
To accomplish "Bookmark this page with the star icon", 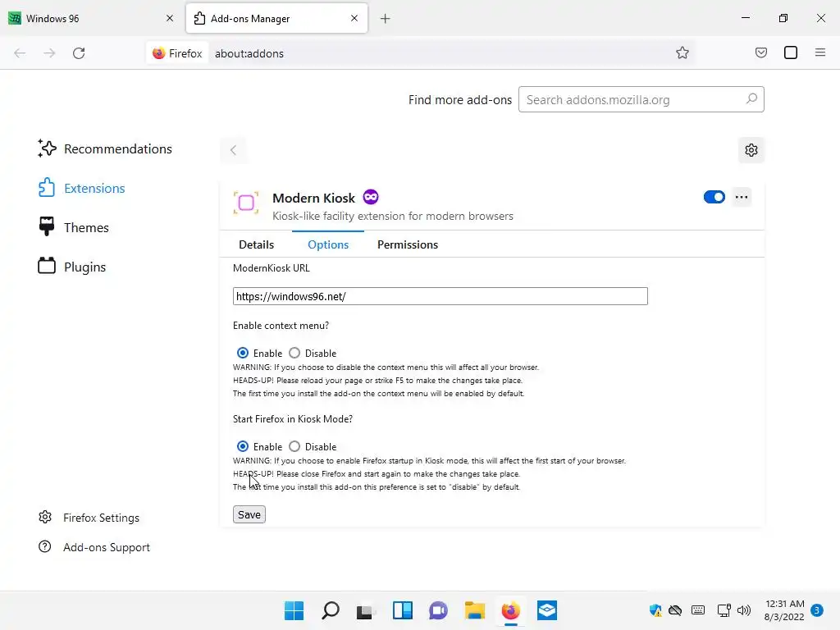I will tap(682, 53).
